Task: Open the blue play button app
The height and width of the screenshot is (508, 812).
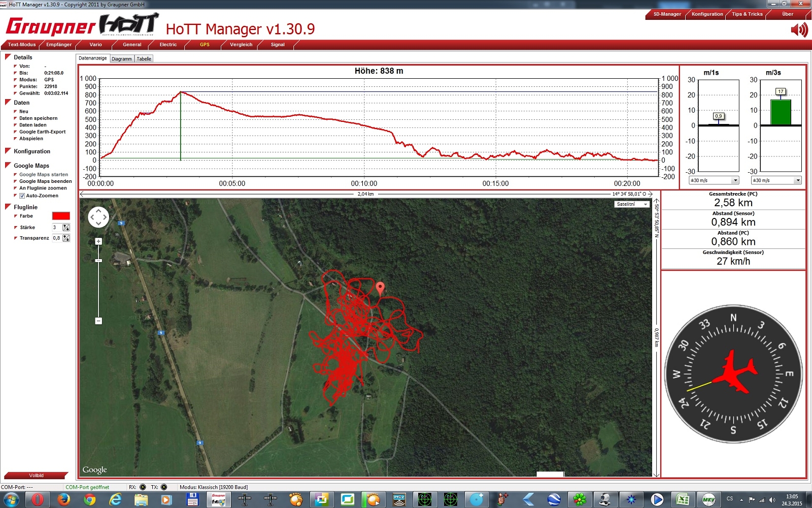Action: tap(657, 500)
